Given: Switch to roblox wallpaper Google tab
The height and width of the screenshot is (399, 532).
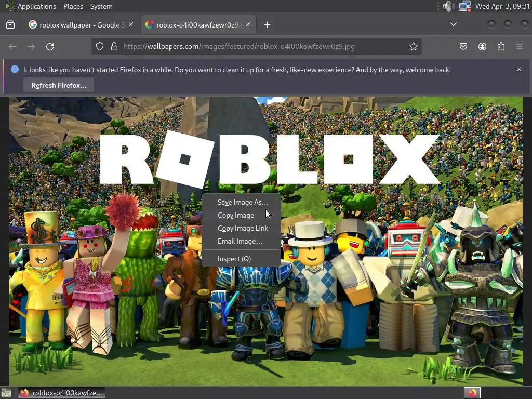Looking at the screenshot, I should pyautogui.click(x=81, y=25).
